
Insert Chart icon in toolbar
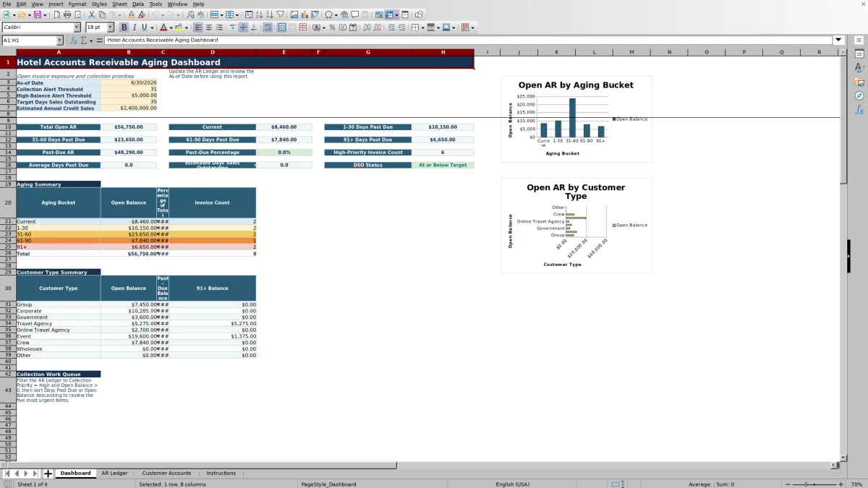[305, 14]
